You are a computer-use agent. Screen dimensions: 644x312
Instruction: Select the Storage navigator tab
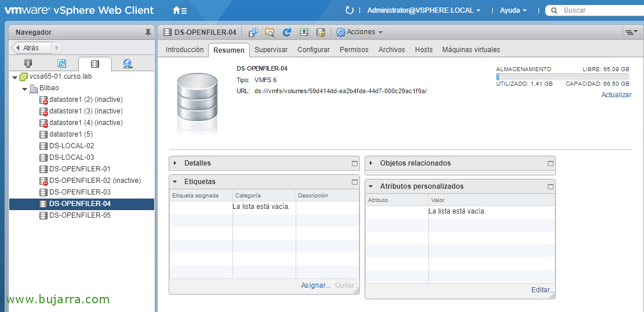tap(95, 64)
